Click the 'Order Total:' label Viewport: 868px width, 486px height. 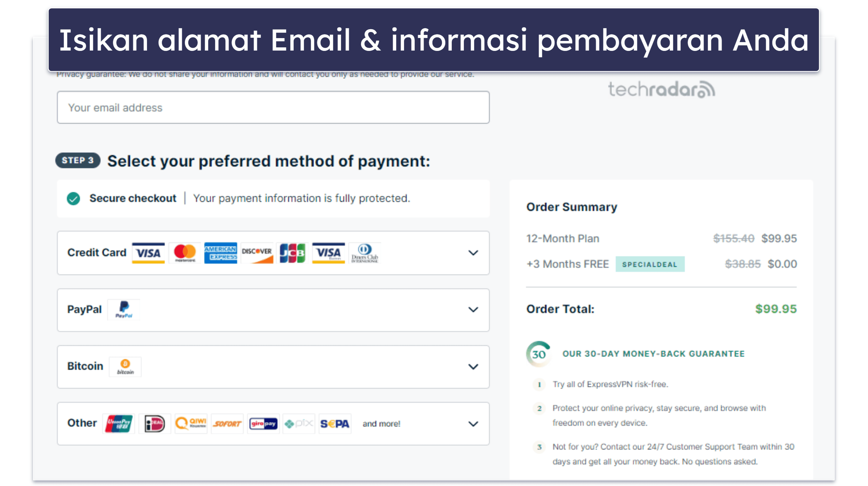[x=560, y=309]
